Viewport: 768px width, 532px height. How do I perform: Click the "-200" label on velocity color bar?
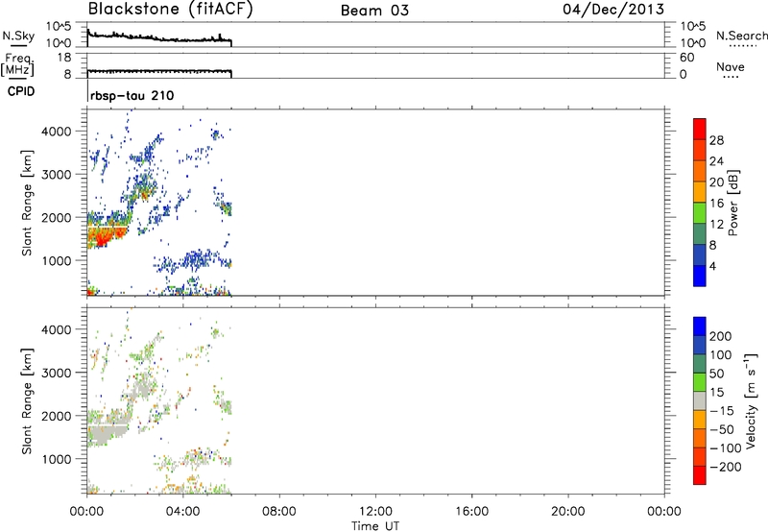(x=726, y=467)
